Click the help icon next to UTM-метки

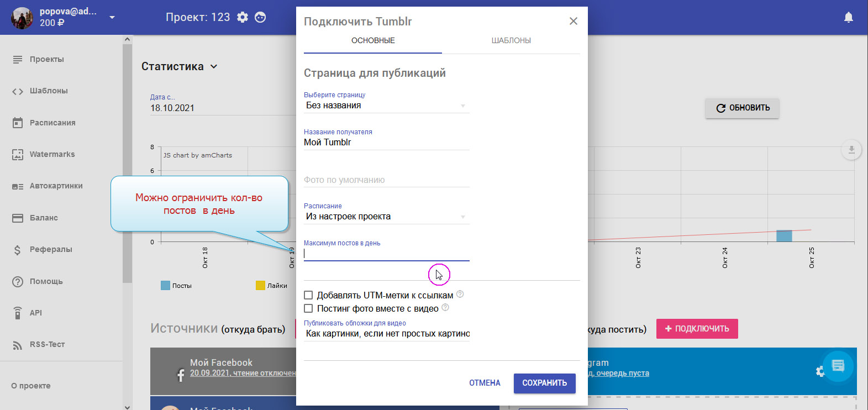tap(460, 295)
